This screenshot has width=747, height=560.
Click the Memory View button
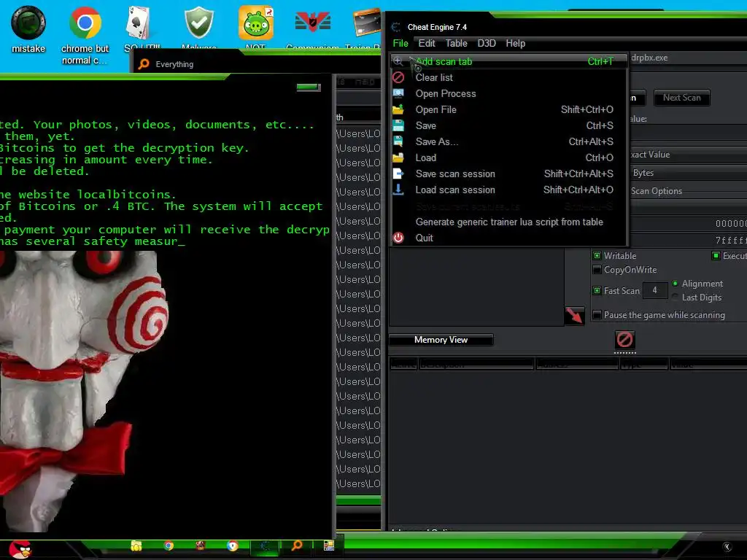click(441, 340)
